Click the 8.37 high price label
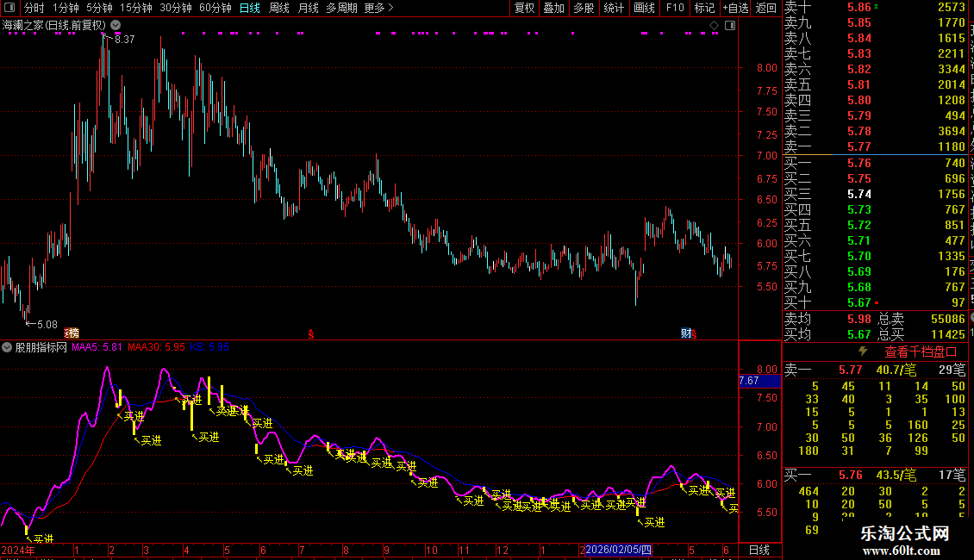Image resolution: width=974 pixels, height=560 pixels. coord(124,39)
